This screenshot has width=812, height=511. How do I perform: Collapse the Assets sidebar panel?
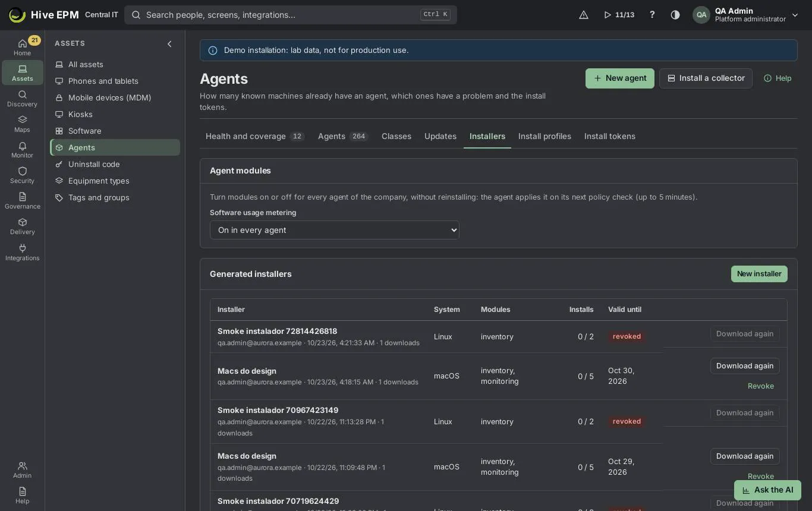(x=169, y=43)
